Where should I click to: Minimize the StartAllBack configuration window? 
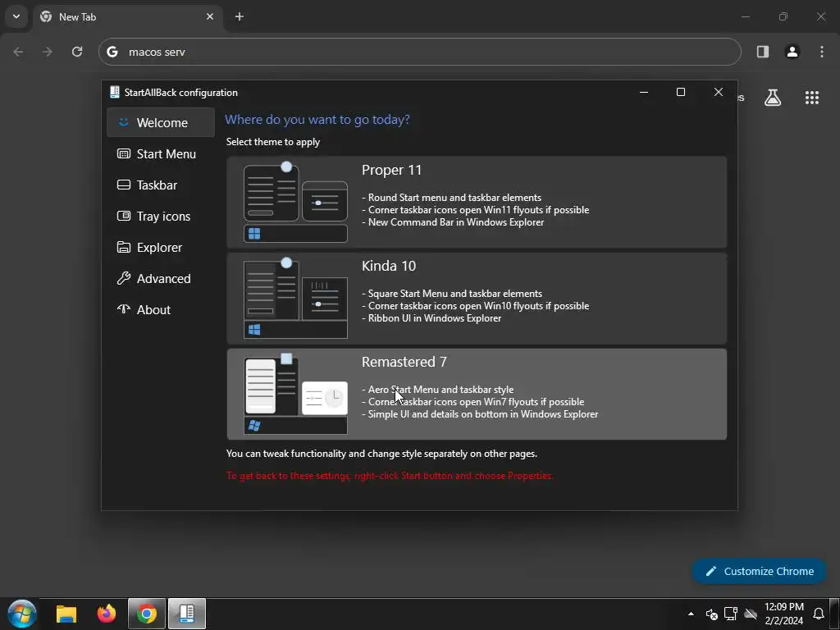pyautogui.click(x=644, y=92)
